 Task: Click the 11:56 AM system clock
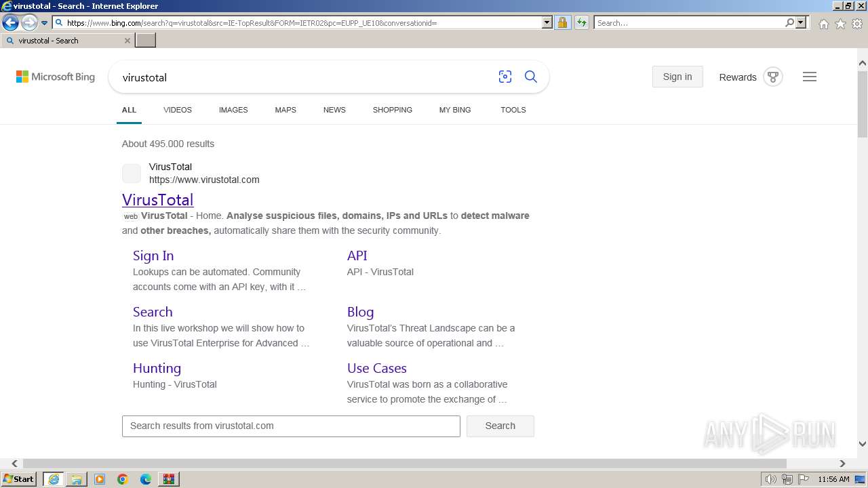click(833, 479)
